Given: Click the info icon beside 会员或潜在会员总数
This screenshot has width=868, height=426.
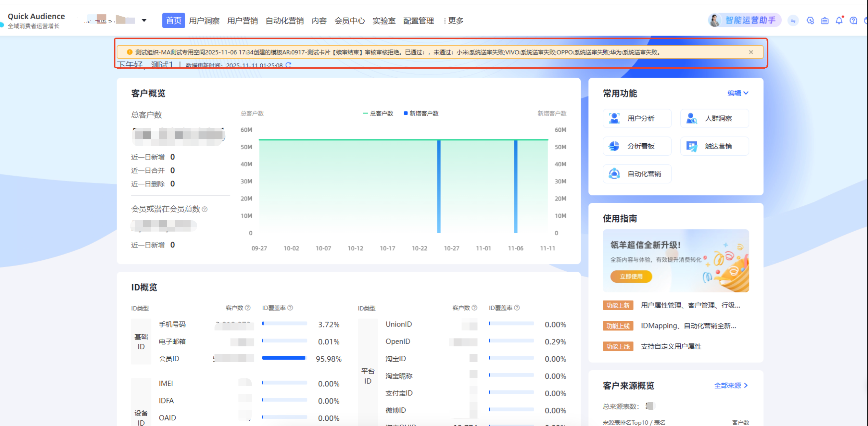Looking at the screenshot, I should [205, 209].
